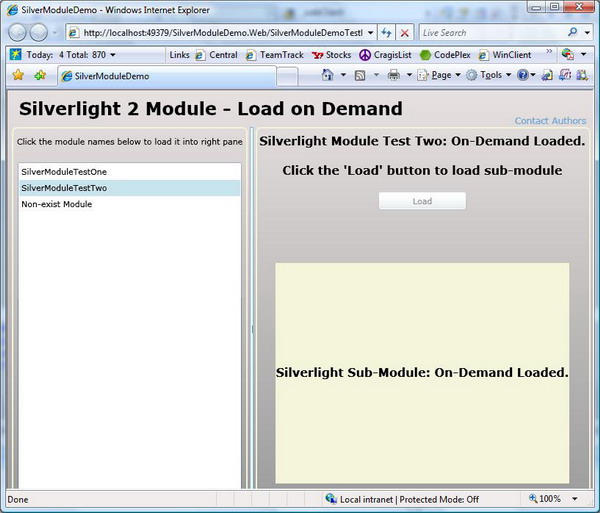
Task: Select SilverModuleTestTwo in the module list
Action: click(130, 188)
